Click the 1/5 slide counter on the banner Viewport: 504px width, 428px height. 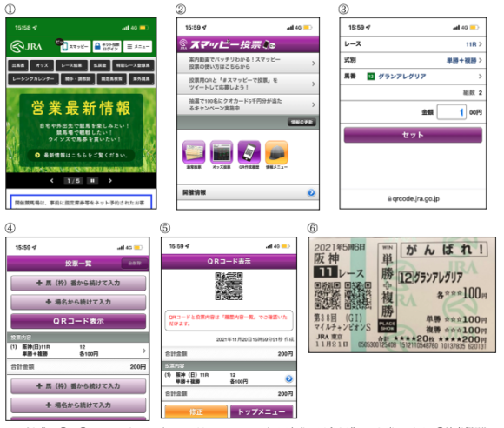point(73,181)
